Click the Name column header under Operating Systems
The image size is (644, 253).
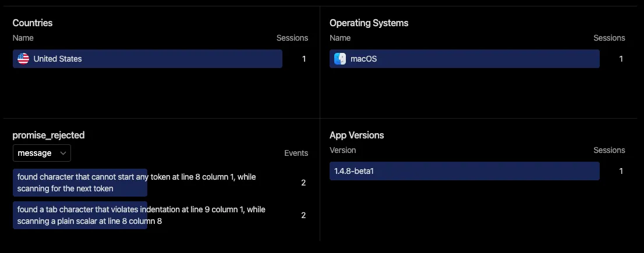coord(340,38)
